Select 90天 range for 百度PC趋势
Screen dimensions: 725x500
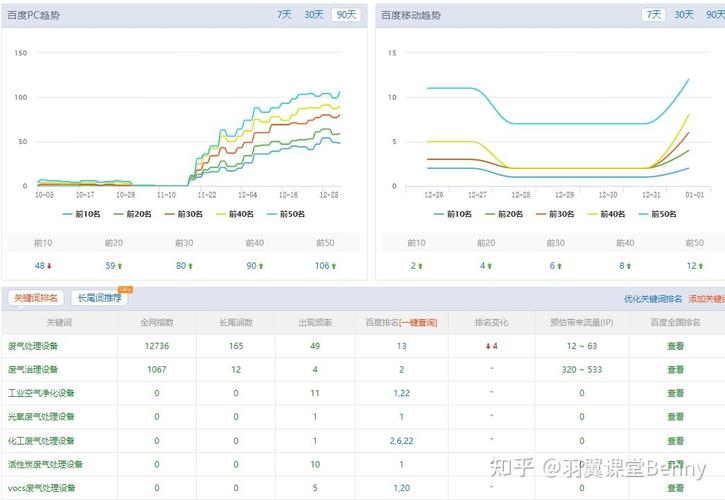coord(345,15)
